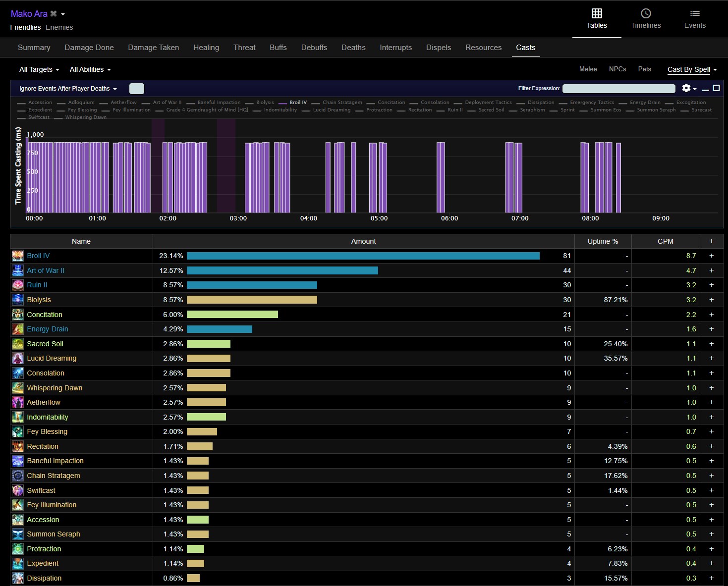Click the Biolysis spell icon
728x586 pixels.
tap(18, 300)
